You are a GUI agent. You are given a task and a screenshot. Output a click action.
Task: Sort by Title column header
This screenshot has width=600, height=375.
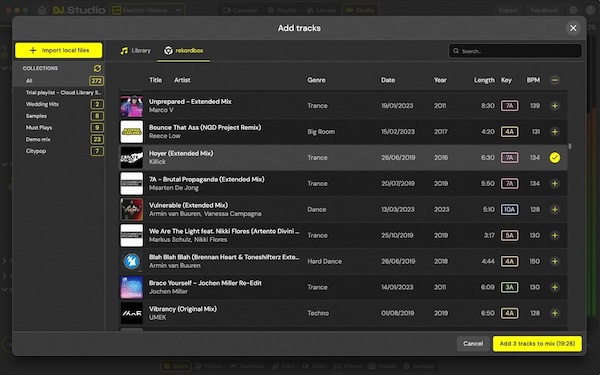click(155, 80)
